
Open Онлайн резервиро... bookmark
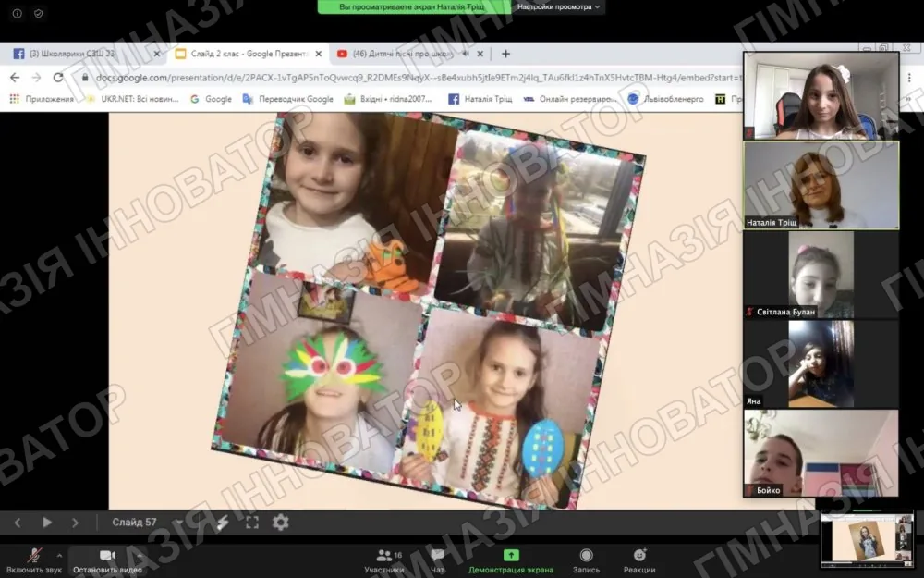click(569, 99)
